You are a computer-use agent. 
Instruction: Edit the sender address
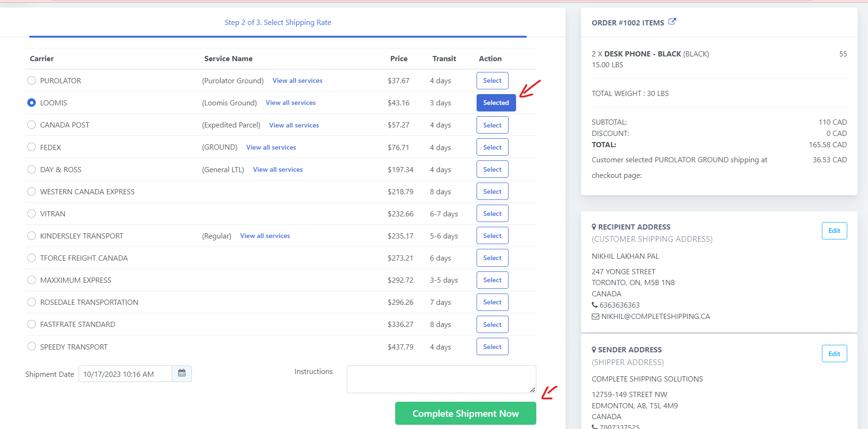(x=834, y=354)
